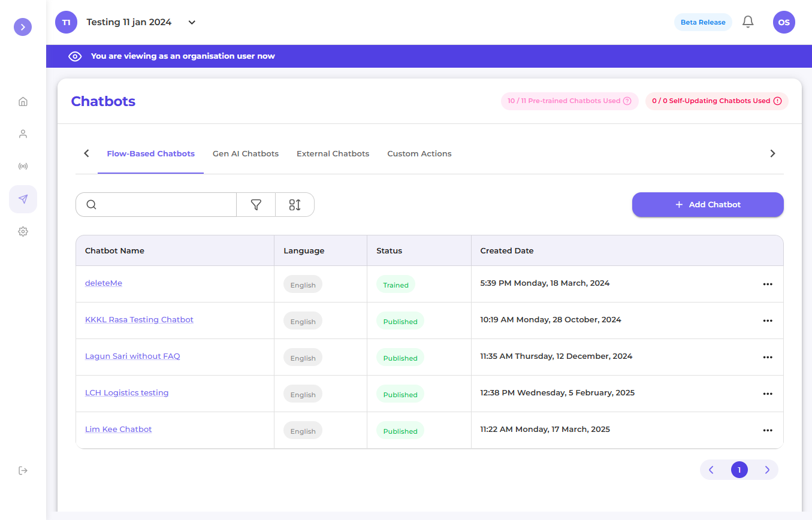The width and height of the screenshot is (812, 520).
Task: Switch to Custom Actions tab
Action: click(419, 154)
